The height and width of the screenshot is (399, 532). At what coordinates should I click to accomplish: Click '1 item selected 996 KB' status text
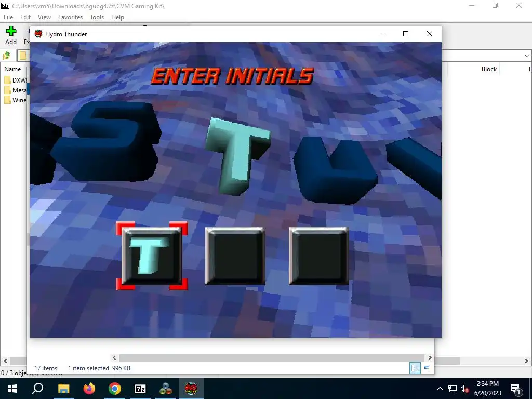tap(99, 368)
